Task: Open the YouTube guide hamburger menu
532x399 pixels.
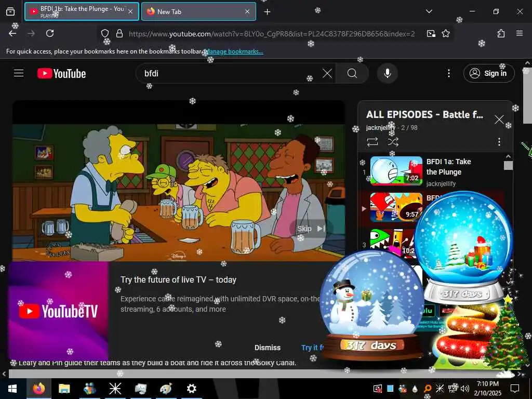Action: point(19,73)
